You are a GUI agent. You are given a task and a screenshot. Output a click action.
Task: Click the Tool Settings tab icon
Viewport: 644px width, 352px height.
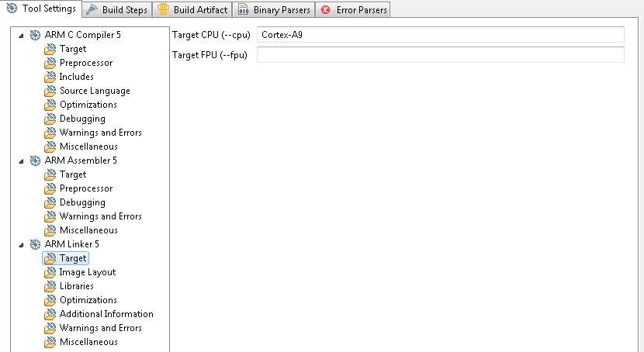point(12,9)
